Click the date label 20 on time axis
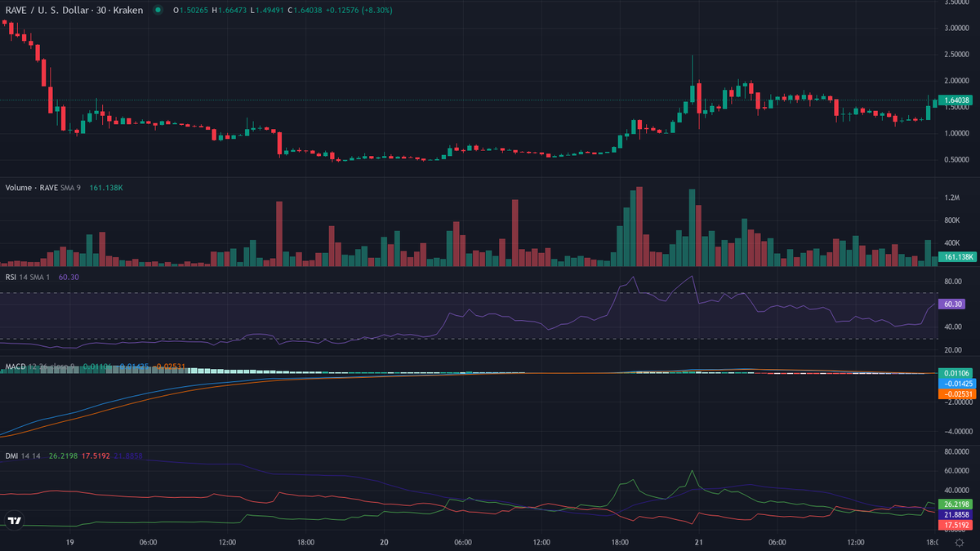 (384, 542)
